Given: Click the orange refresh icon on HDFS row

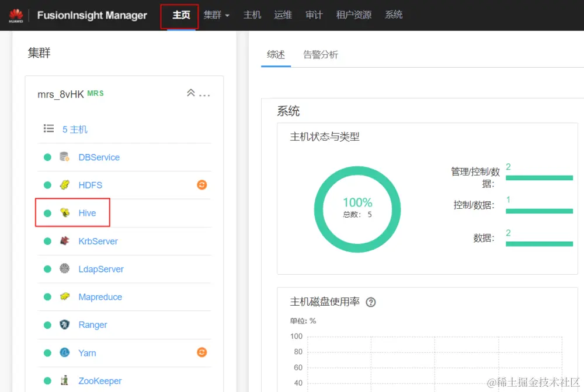Looking at the screenshot, I should coord(202,184).
